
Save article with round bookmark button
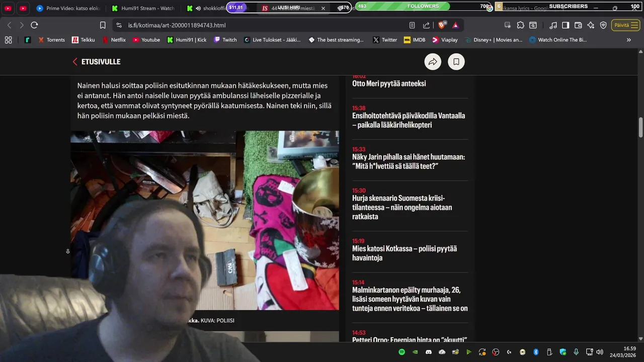click(x=456, y=62)
